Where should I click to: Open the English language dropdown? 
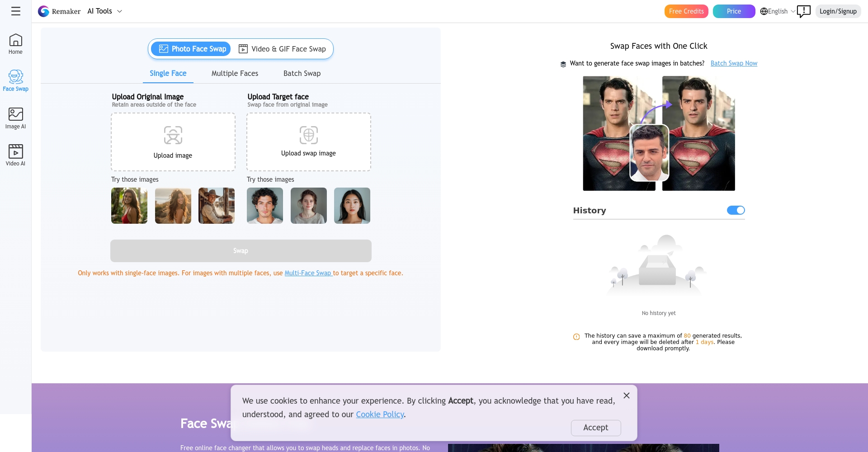778,11
